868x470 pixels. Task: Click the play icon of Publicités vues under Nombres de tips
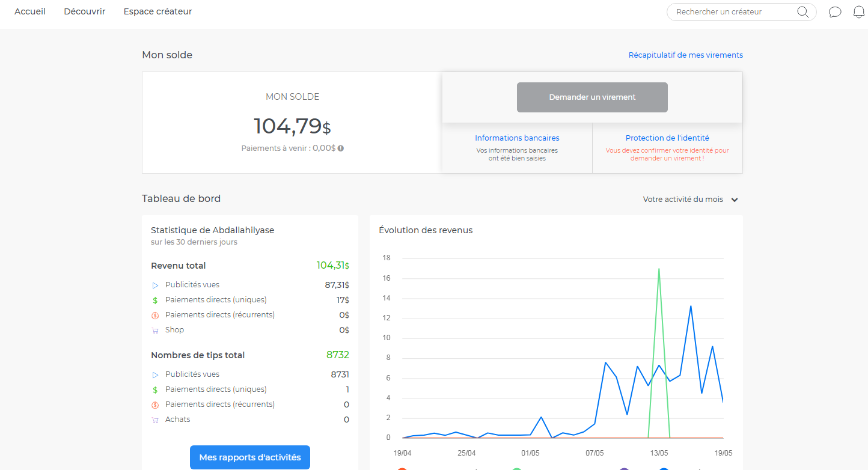click(155, 375)
